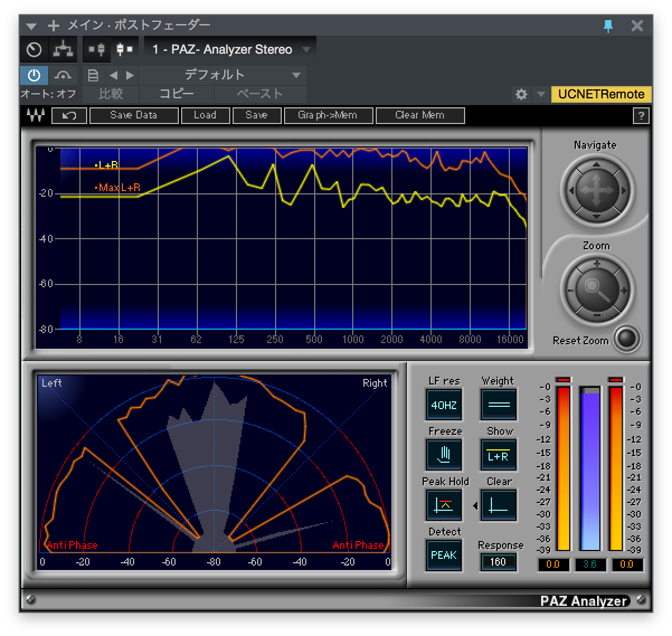Reset the right meter clip LED
This screenshot has height=636, width=672.
(616, 380)
